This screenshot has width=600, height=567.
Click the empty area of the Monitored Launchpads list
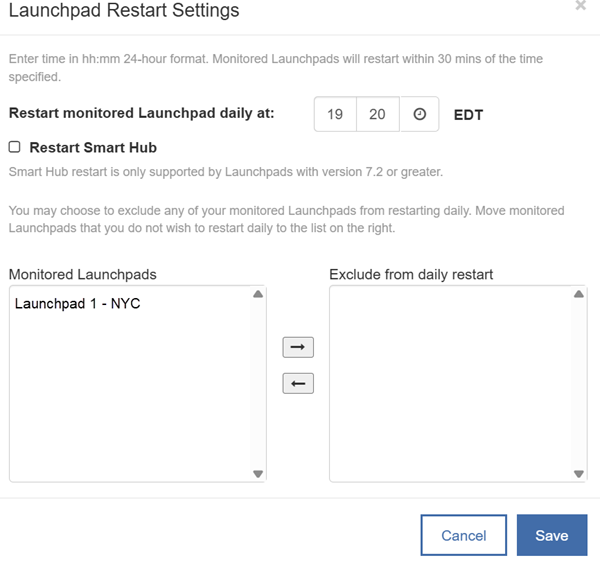click(x=130, y=400)
